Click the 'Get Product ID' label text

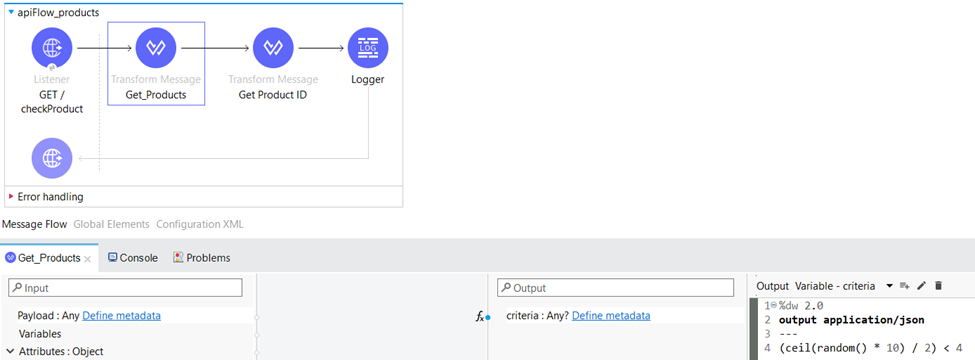click(273, 95)
